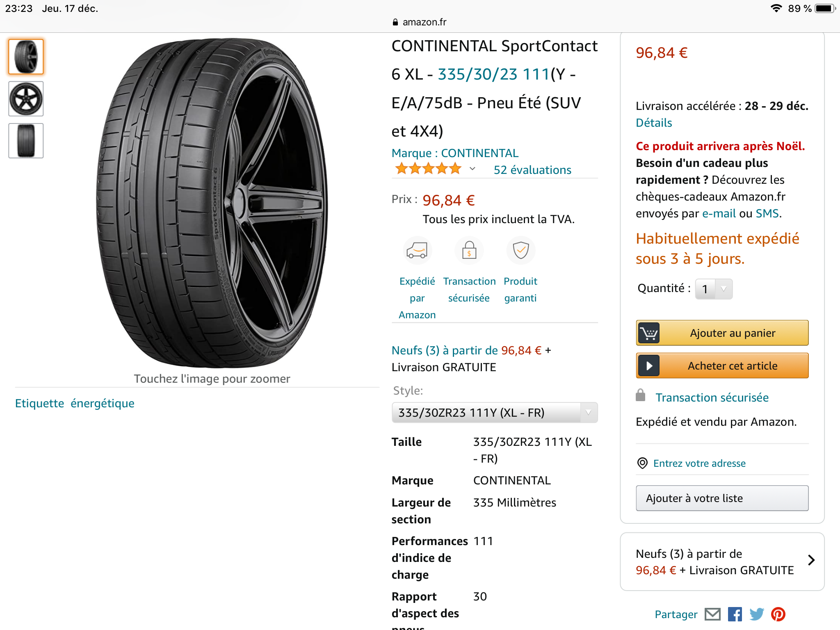Tap the Produit garanti shield icon
This screenshot has width=840, height=630.
tap(521, 250)
